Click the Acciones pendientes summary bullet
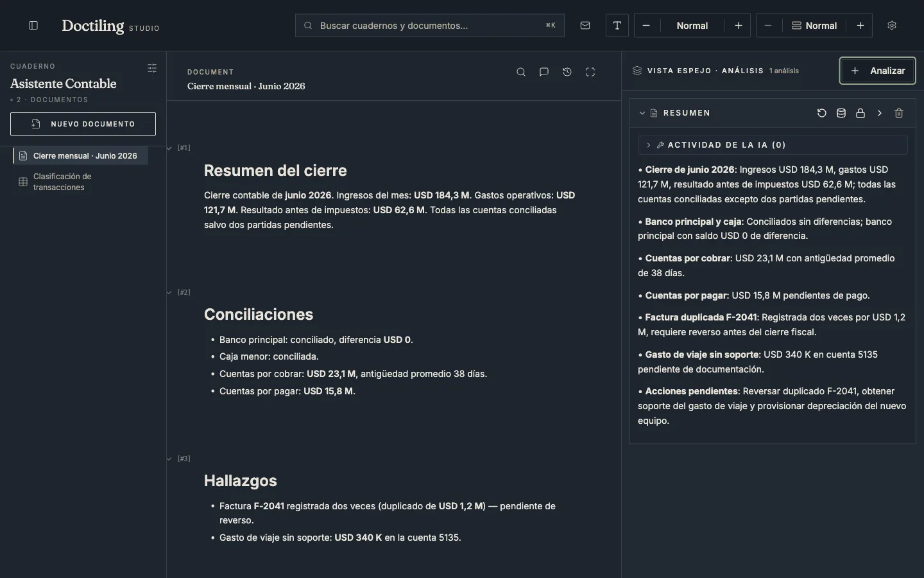This screenshot has height=578, width=924. tap(772, 406)
